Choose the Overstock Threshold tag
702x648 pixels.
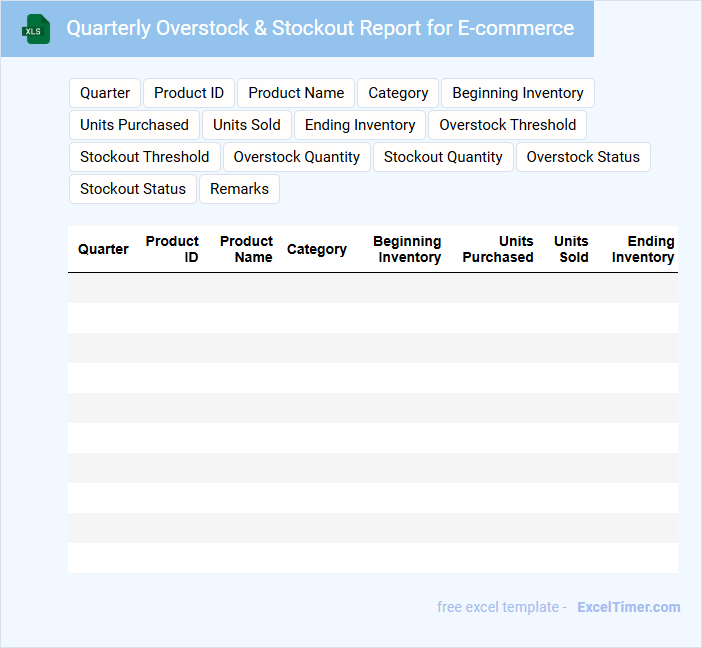tap(507, 125)
